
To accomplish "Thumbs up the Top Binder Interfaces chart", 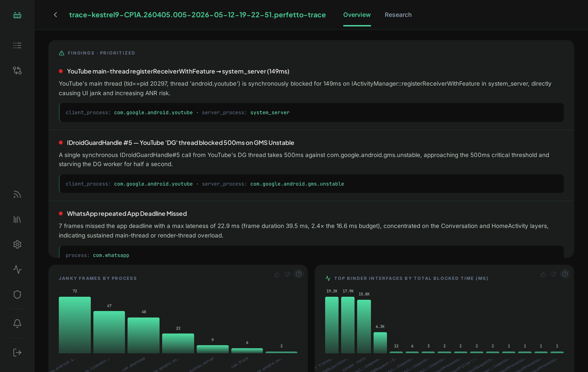I will (543, 274).
